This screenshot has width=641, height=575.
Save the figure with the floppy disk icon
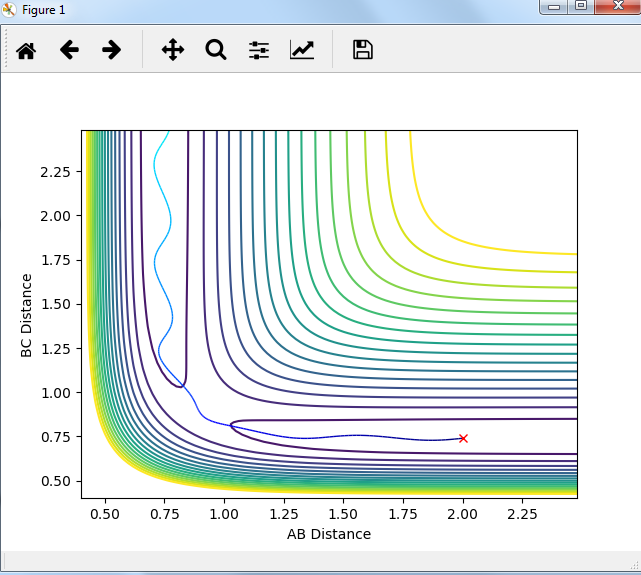(x=363, y=50)
